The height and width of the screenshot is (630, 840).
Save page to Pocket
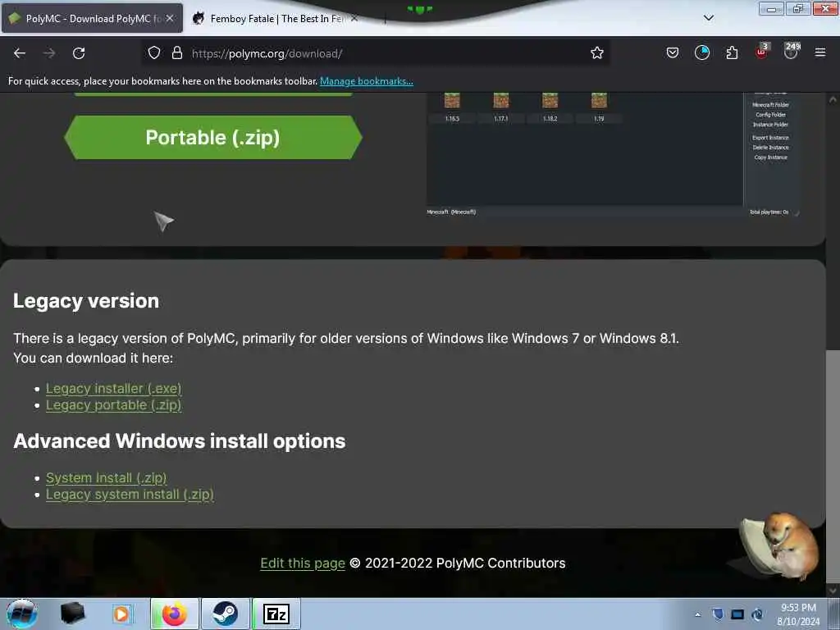673,53
